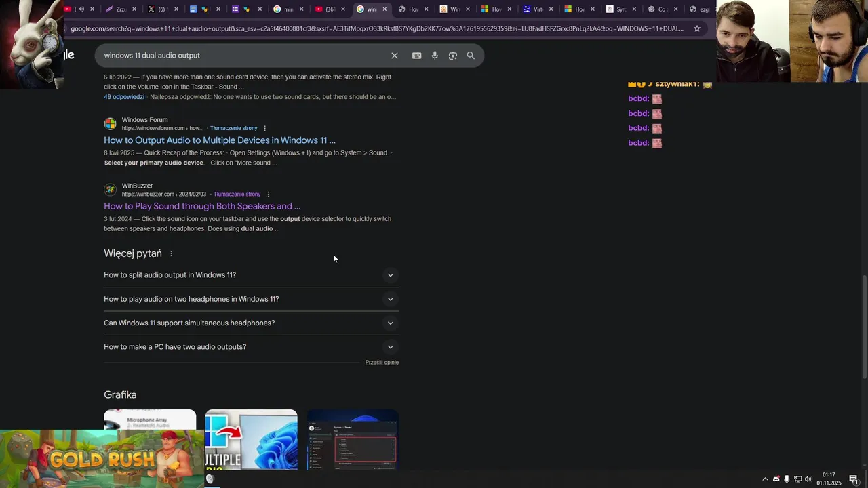Bookmark this page with the star icon

[696, 28]
